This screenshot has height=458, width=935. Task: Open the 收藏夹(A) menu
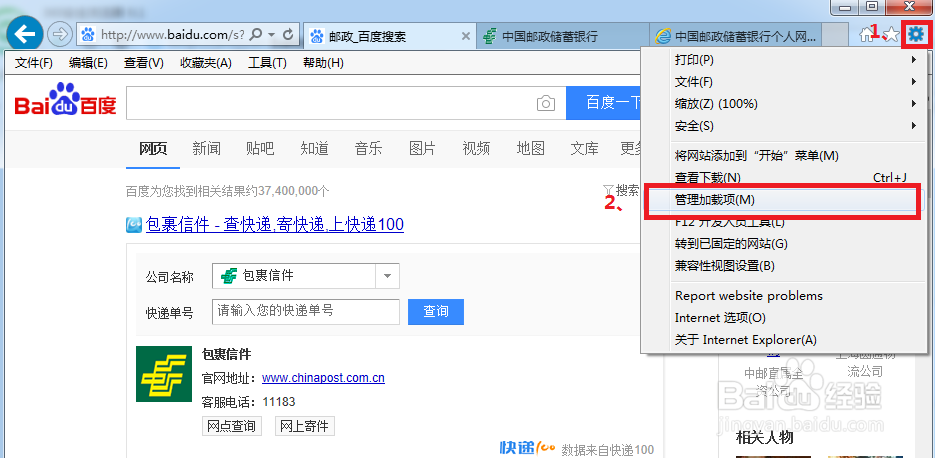coord(206,63)
